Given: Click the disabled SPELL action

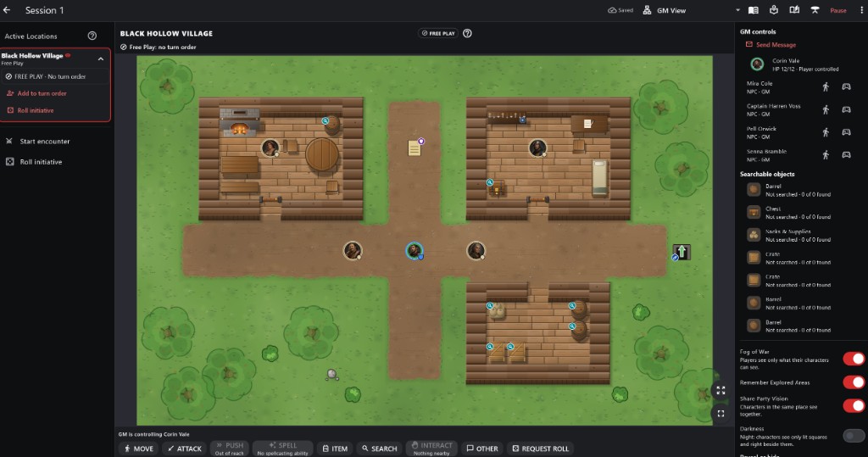Looking at the screenshot, I should (282, 449).
